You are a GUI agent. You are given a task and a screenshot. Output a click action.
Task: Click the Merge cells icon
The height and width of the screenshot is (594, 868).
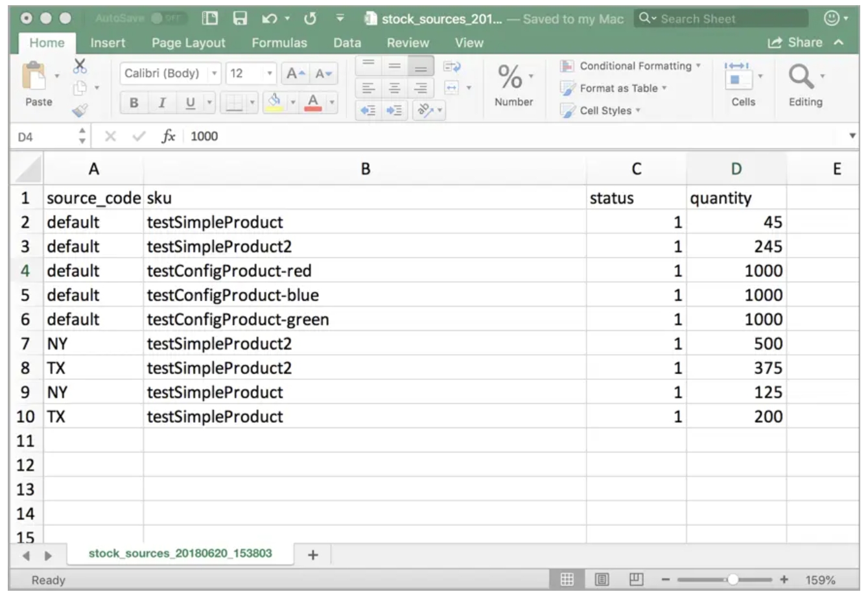[452, 88]
